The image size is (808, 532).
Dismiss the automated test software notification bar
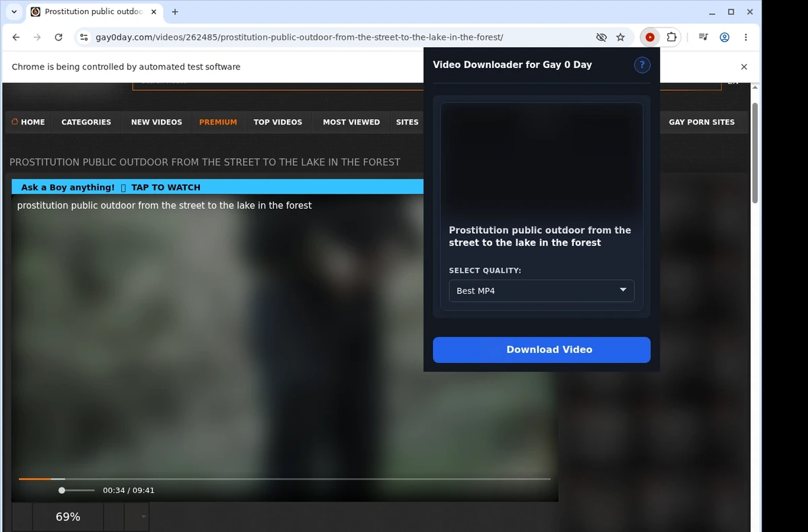[744, 67]
